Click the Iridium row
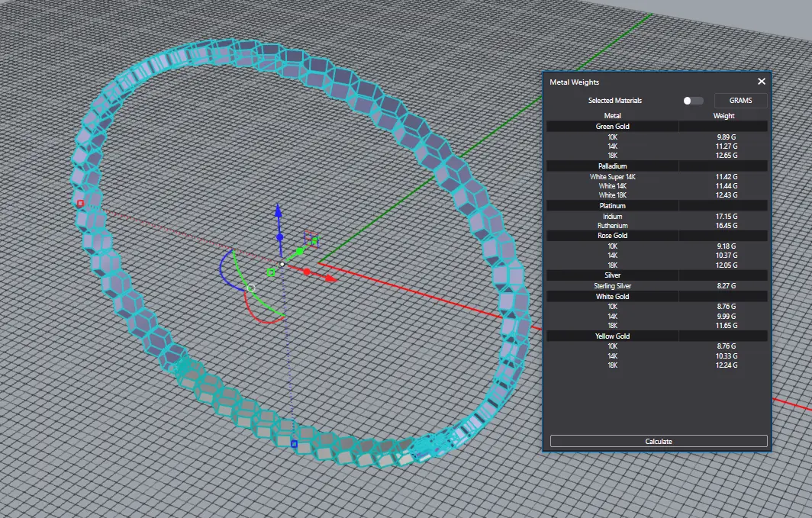The image size is (812, 518). tap(656, 217)
